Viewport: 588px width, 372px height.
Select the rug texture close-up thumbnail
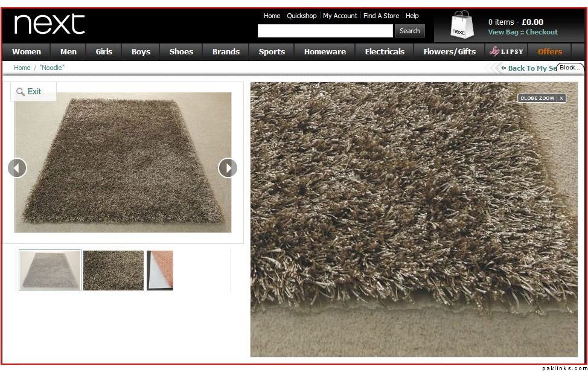tap(113, 271)
